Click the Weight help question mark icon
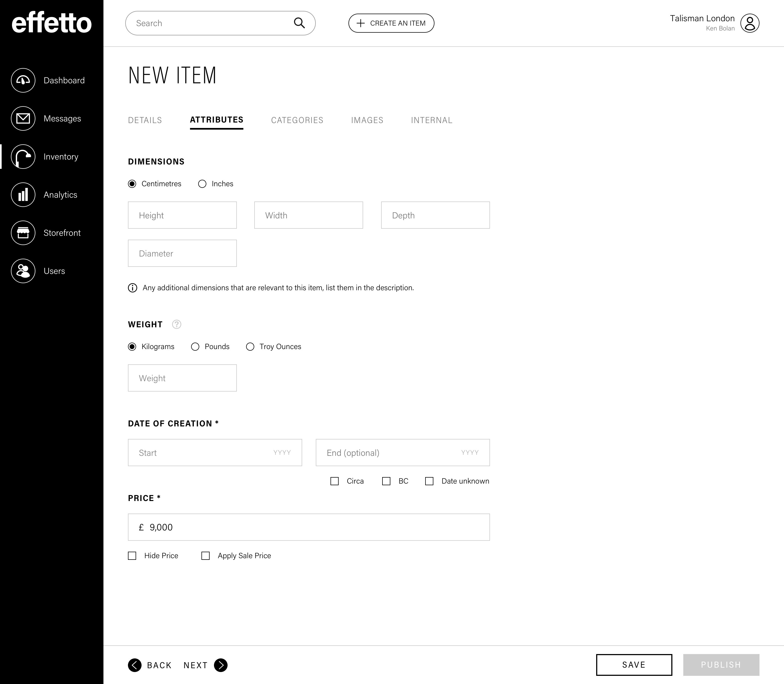 (177, 325)
